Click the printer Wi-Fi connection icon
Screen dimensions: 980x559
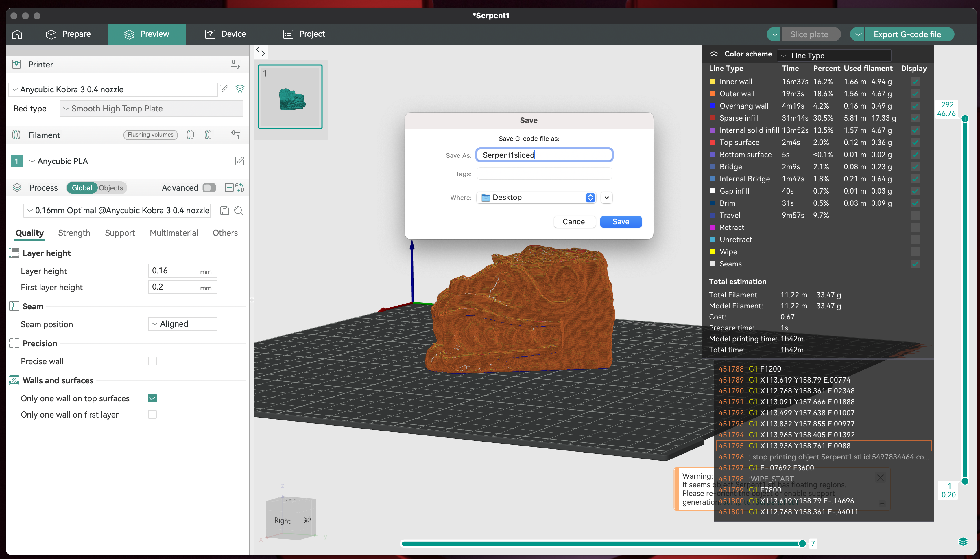240,89
